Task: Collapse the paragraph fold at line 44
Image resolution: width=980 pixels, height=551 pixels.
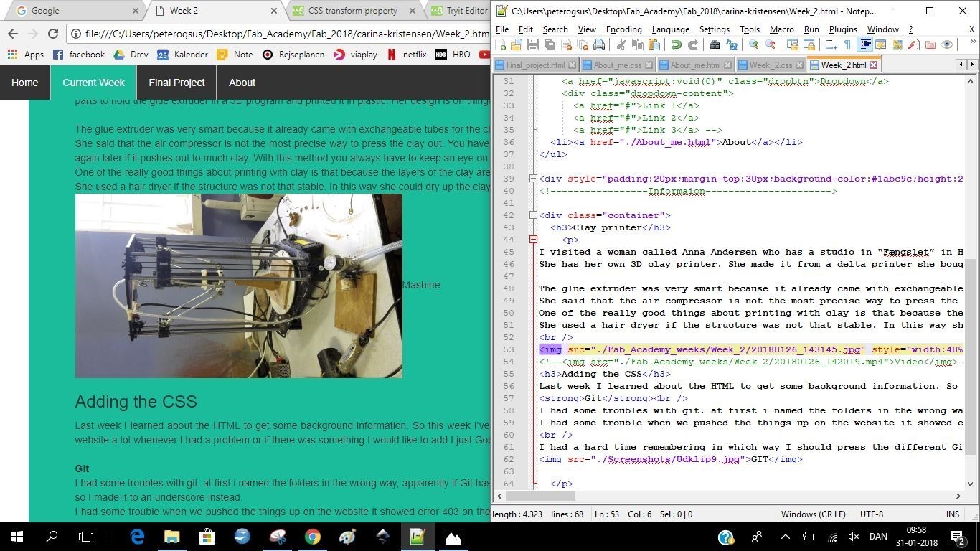Action: (x=533, y=240)
